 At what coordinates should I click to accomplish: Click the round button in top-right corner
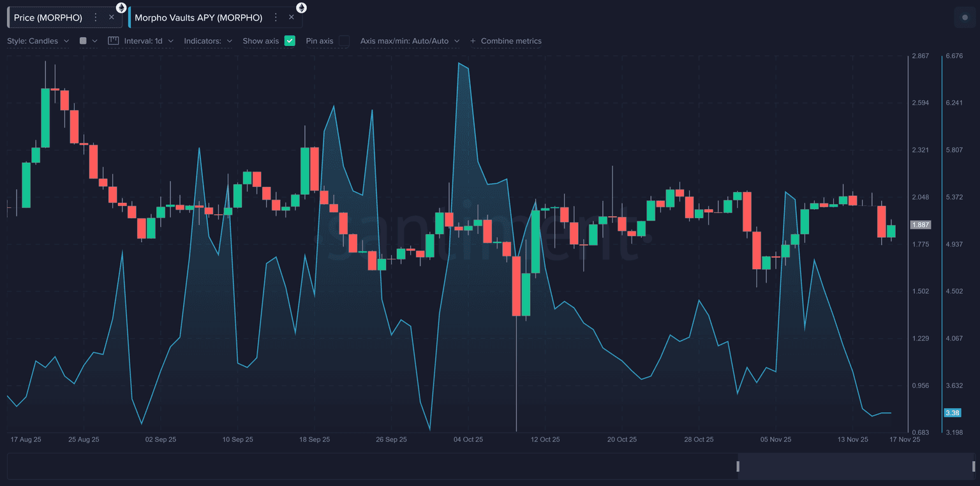pyautogui.click(x=965, y=17)
